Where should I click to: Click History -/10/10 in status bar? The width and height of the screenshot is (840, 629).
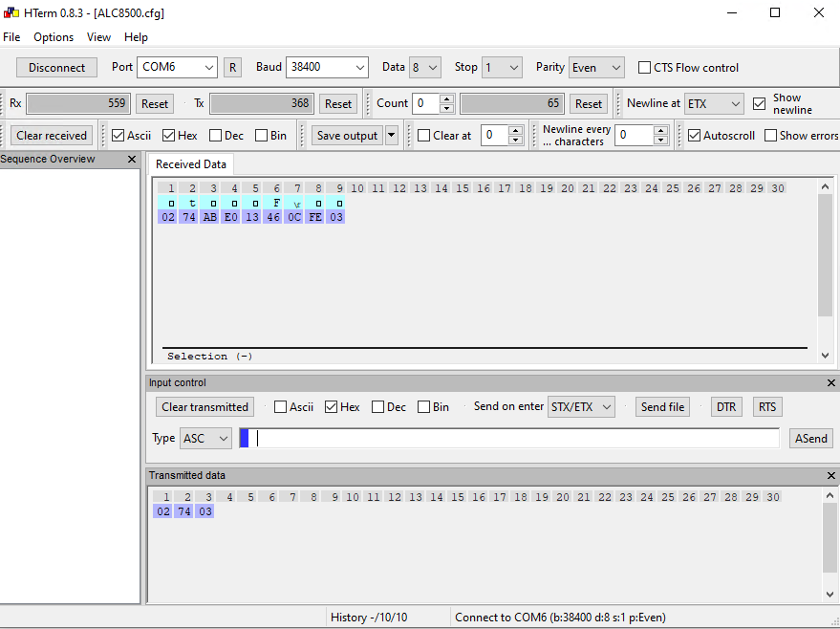point(369,618)
